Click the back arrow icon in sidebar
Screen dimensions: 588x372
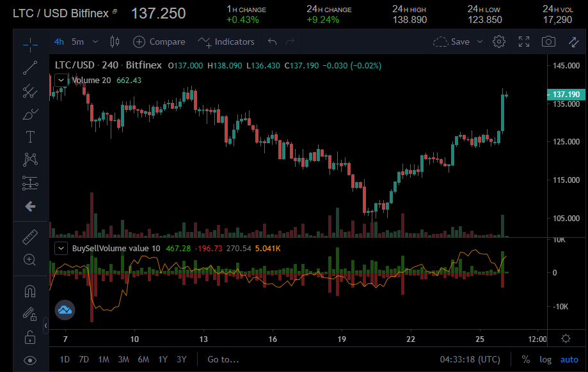click(x=30, y=206)
